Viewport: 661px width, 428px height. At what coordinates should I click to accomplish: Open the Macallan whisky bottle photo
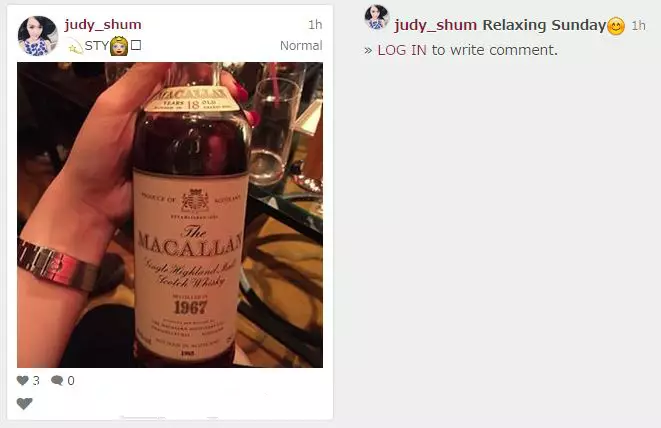click(x=170, y=215)
